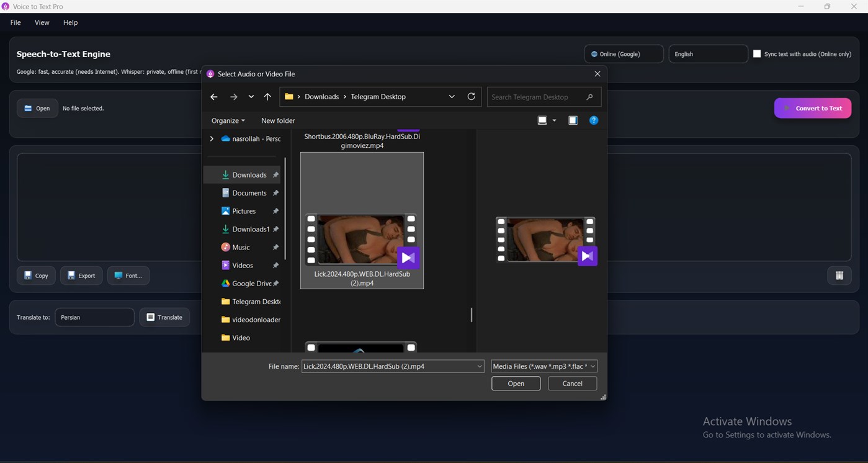
Task: Open the Media Files file type dropdown
Action: [x=542, y=366]
